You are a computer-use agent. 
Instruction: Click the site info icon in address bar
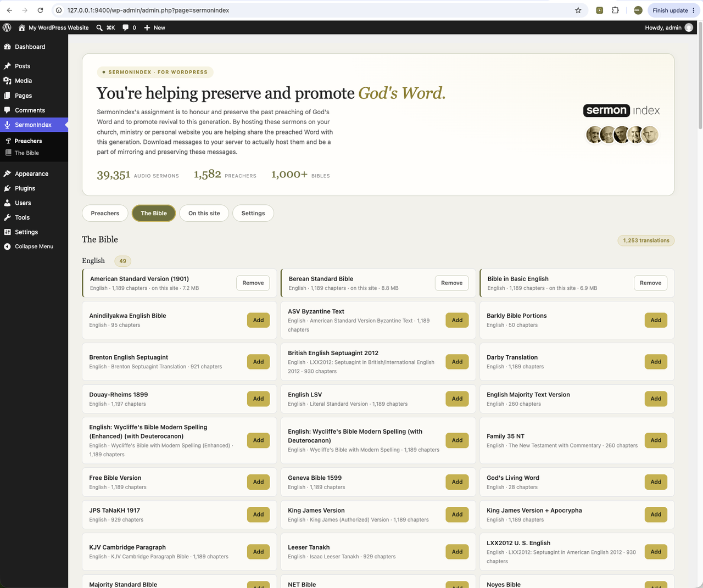point(59,10)
